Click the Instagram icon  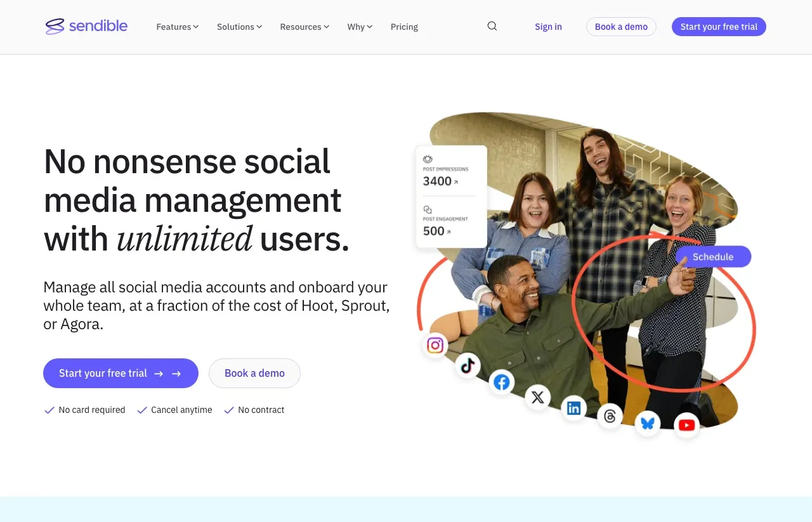(435, 345)
